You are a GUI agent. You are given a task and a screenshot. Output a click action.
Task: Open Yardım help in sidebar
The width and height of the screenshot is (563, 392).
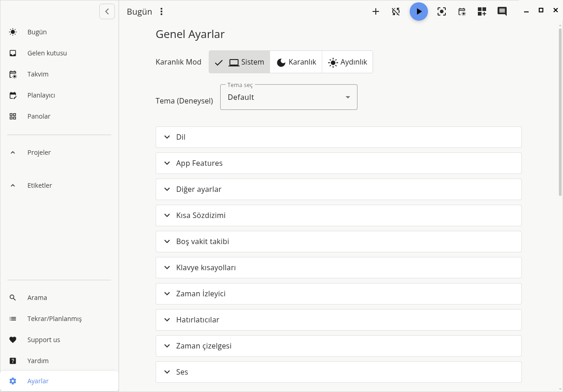point(38,361)
